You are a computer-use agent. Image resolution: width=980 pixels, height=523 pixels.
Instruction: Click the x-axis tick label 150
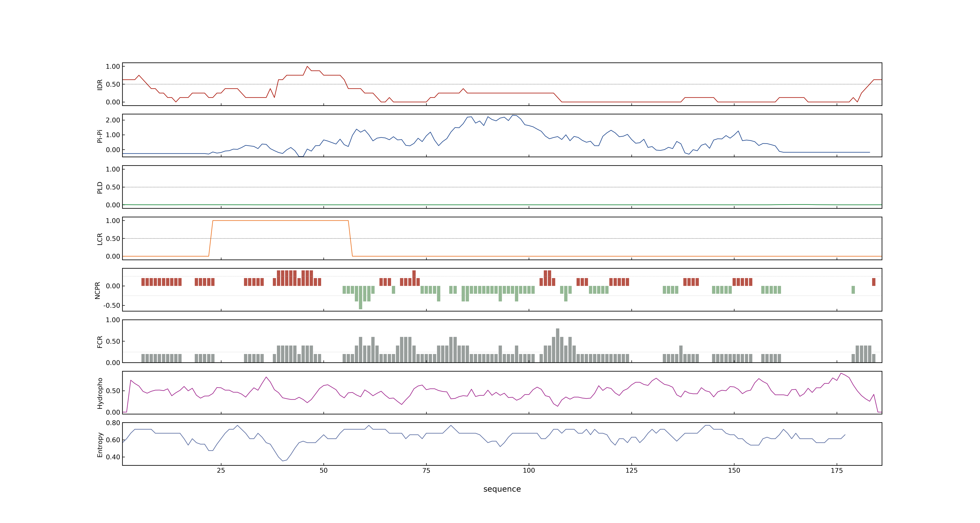coord(734,470)
